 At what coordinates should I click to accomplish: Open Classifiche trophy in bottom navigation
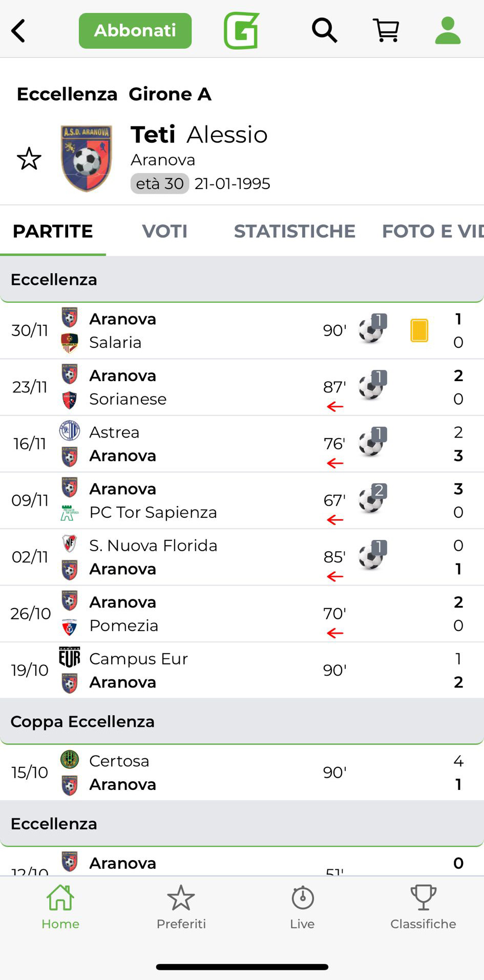pos(423,907)
